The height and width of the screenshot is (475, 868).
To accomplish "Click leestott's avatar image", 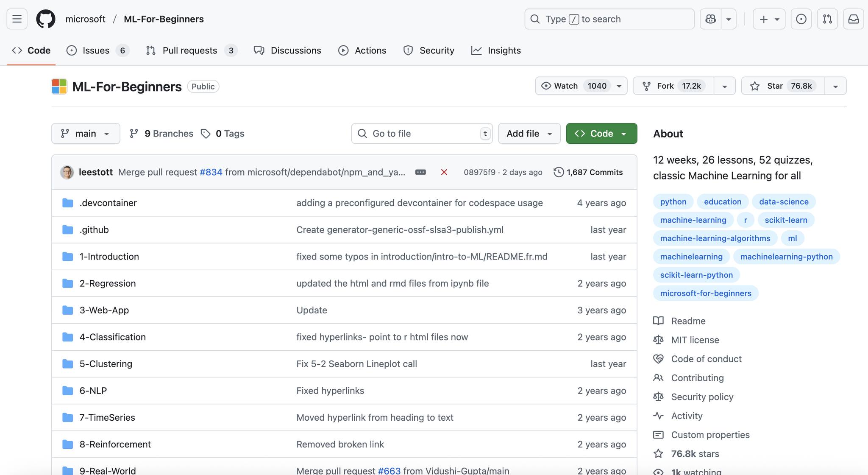I will [67, 172].
